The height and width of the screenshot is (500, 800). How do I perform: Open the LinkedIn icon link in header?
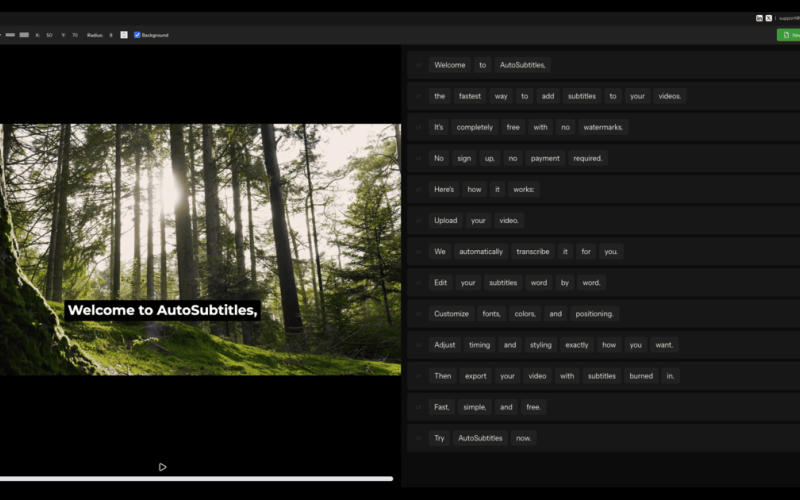coord(759,18)
